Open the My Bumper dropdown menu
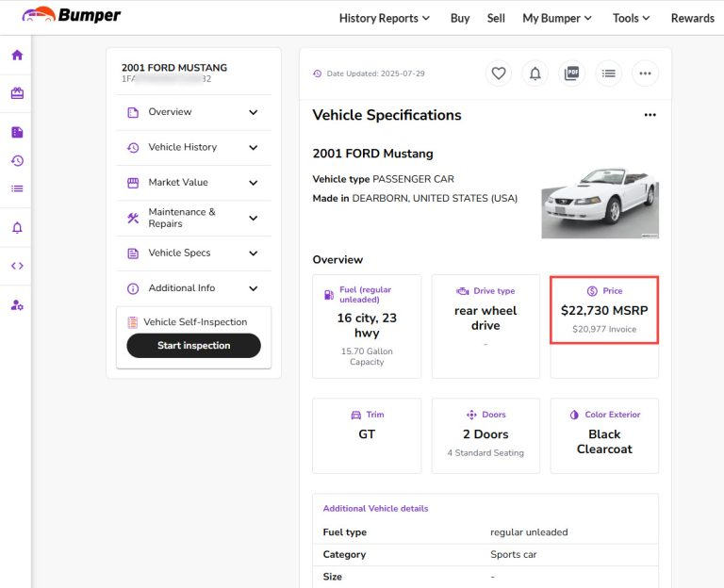 pos(557,18)
